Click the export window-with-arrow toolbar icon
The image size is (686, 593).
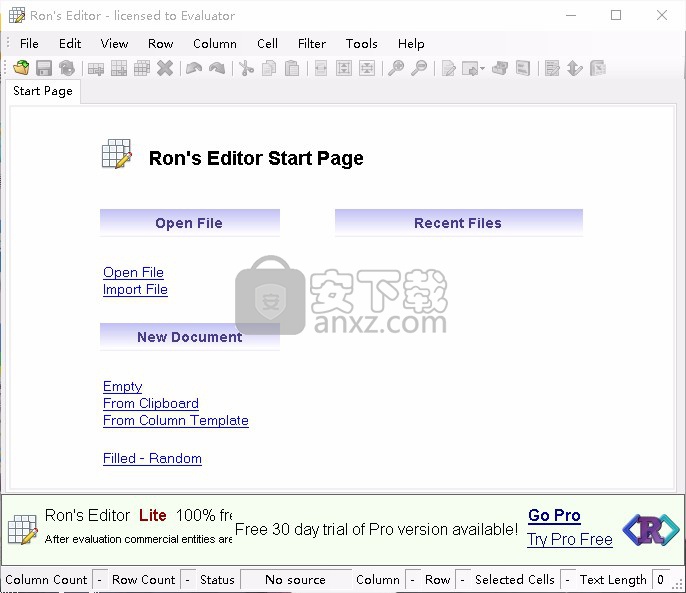point(470,68)
